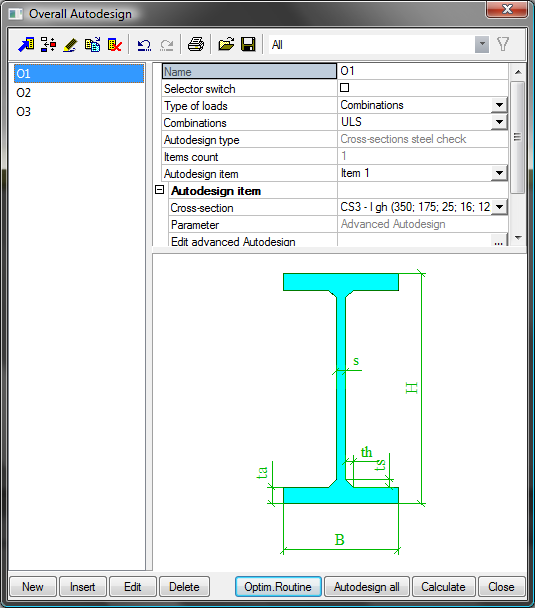
Task: Click the Delete button
Action: click(184, 587)
